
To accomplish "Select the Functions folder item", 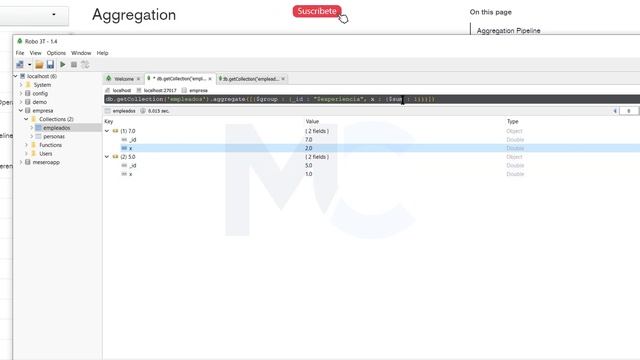I will [50, 145].
